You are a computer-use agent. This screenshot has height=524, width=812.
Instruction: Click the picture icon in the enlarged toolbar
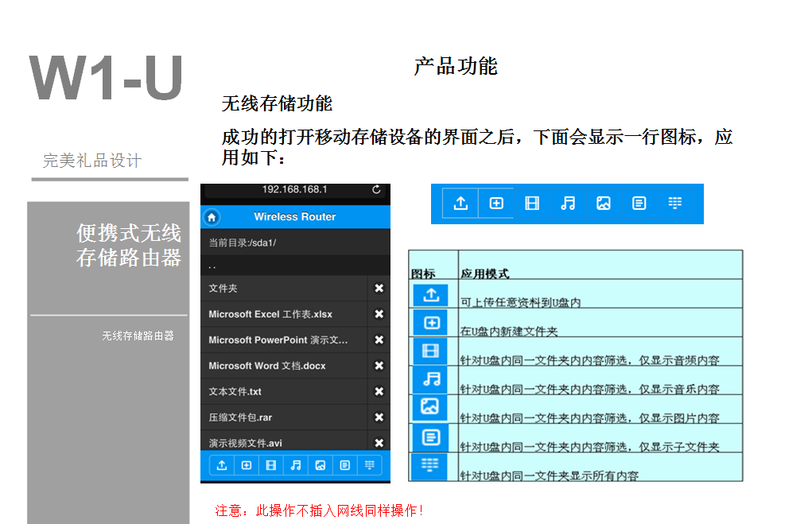click(604, 204)
